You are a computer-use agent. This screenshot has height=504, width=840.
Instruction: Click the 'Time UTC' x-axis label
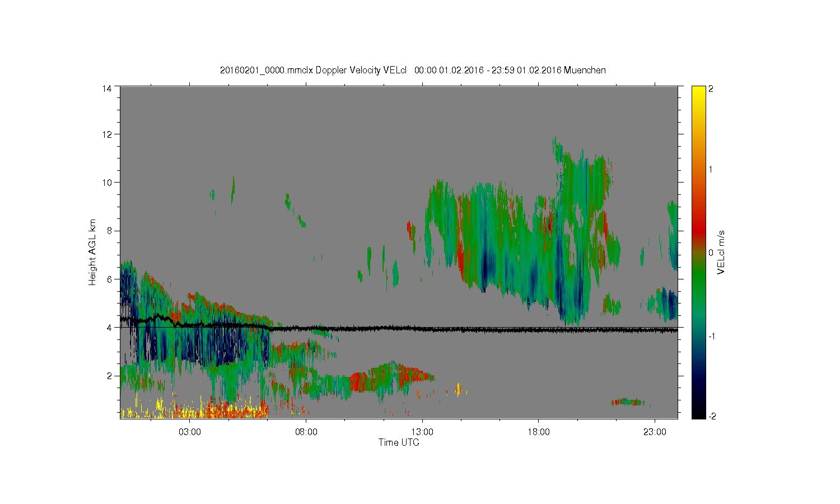[399, 442]
